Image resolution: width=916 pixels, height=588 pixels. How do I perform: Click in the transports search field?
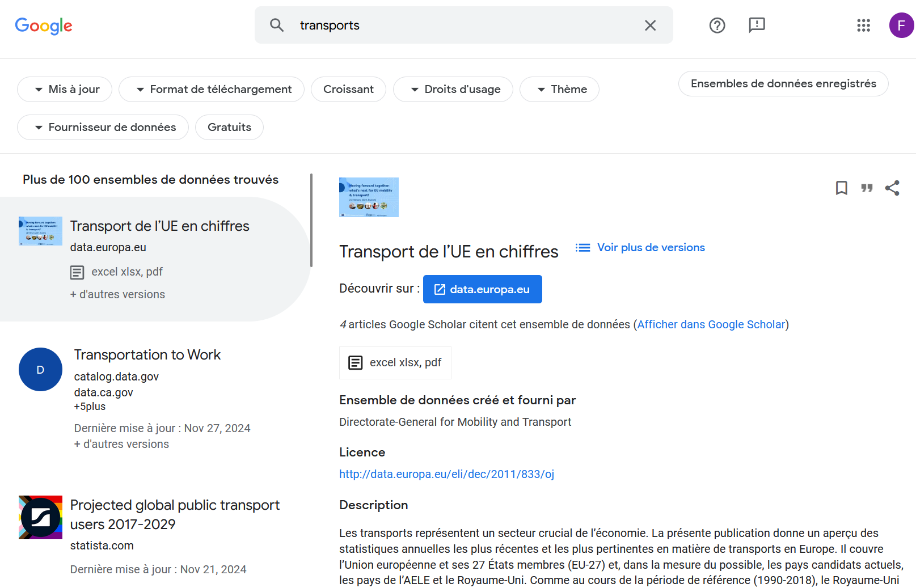pyautogui.click(x=454, y=26)
